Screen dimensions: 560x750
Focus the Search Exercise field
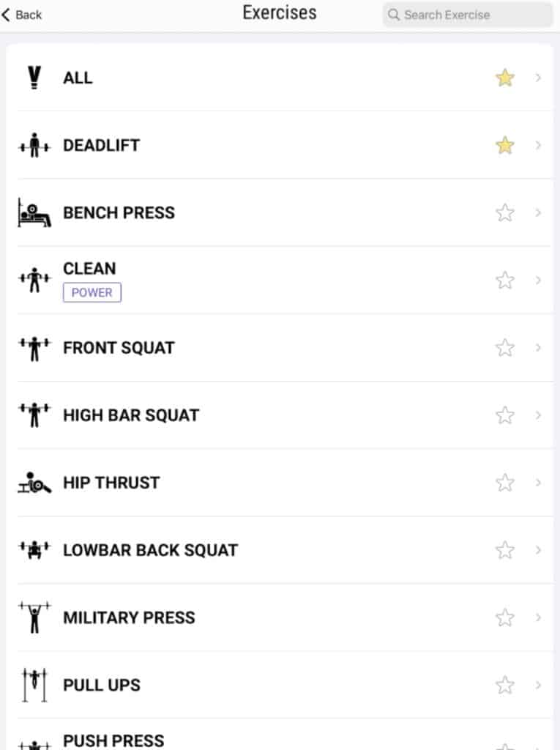pos(468,15)
